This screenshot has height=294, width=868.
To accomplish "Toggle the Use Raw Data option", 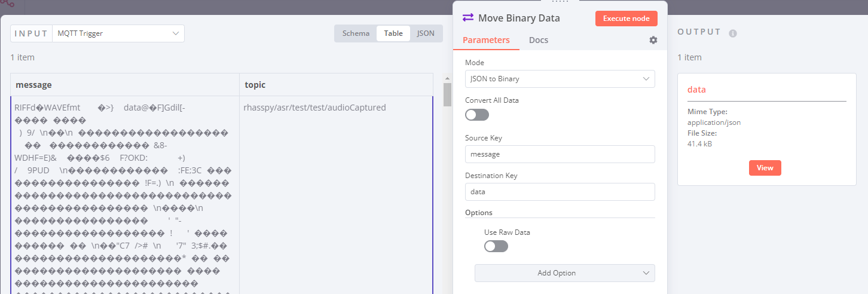I will [x=496, y=246].
